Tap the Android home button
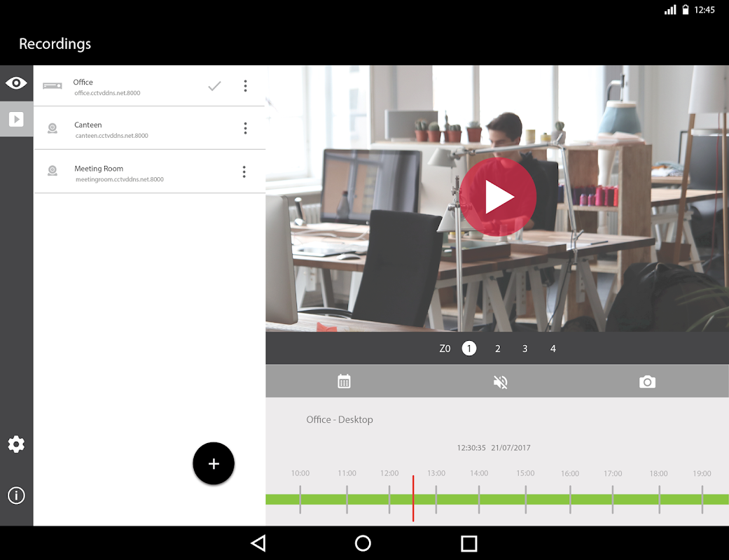The height and width of the screenshot is (560, 729). (363, 543)
